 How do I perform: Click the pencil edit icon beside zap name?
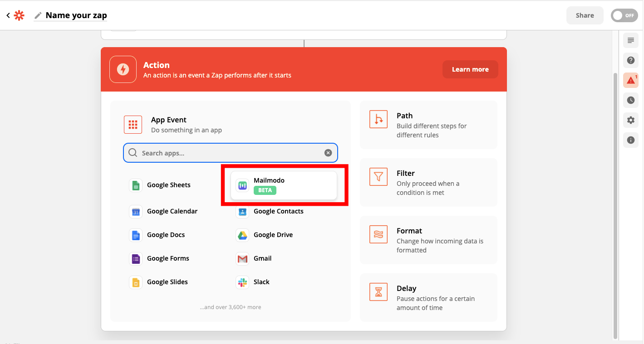38,15
